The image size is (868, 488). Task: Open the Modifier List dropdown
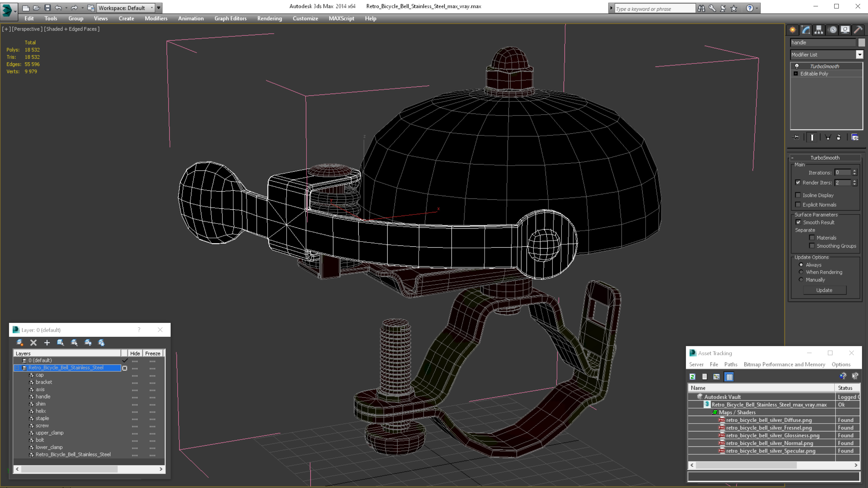coord(860,55)
